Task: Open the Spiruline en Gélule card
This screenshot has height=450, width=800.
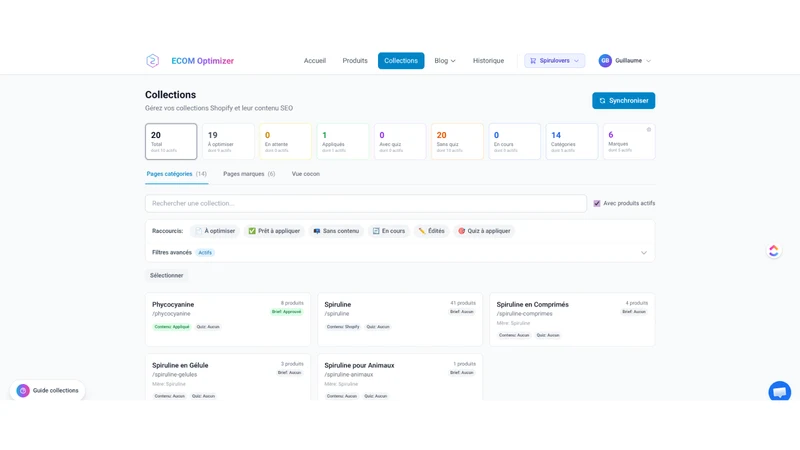Action: 228,377
